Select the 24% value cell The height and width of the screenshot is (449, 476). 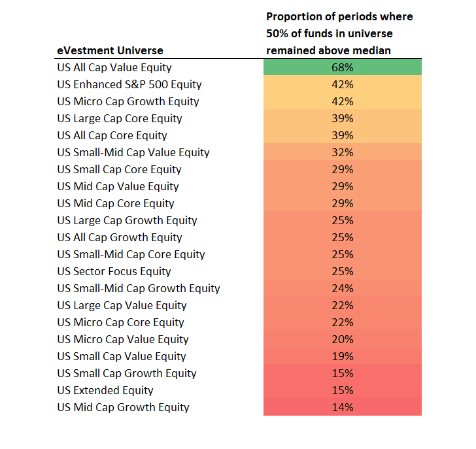(342, 288)
